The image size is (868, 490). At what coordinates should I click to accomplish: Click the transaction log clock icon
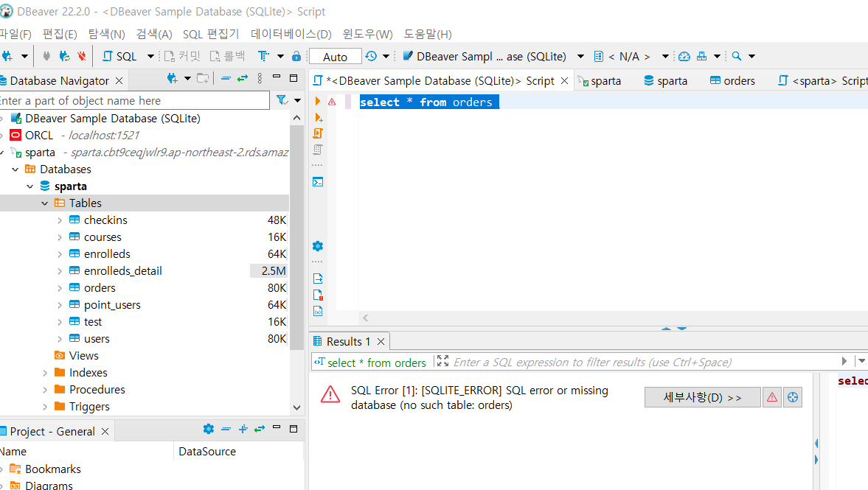(371, 56)
